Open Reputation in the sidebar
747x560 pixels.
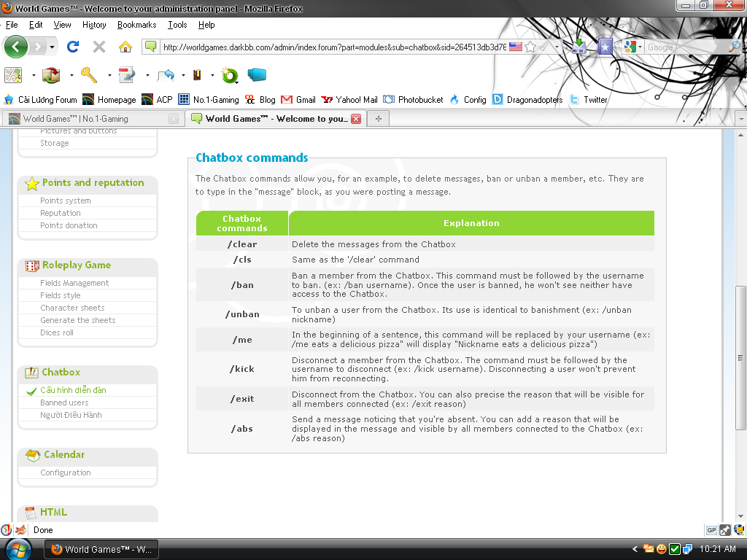tap(60, 213)
